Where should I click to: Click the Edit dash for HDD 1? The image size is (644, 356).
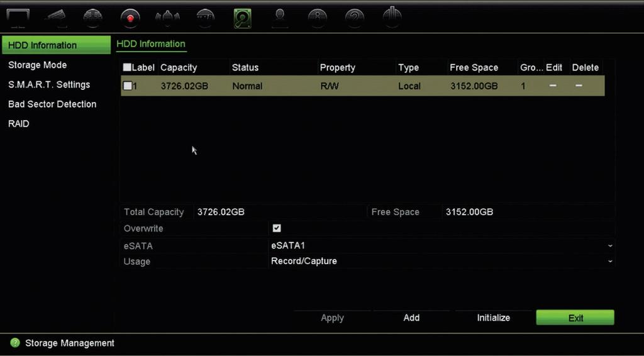tap(553, 86)
